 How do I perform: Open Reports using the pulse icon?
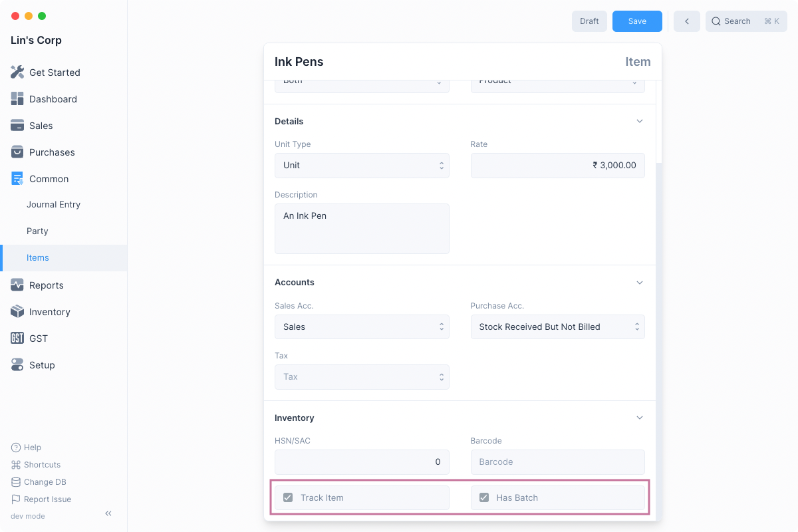click(x=17, y=285)
